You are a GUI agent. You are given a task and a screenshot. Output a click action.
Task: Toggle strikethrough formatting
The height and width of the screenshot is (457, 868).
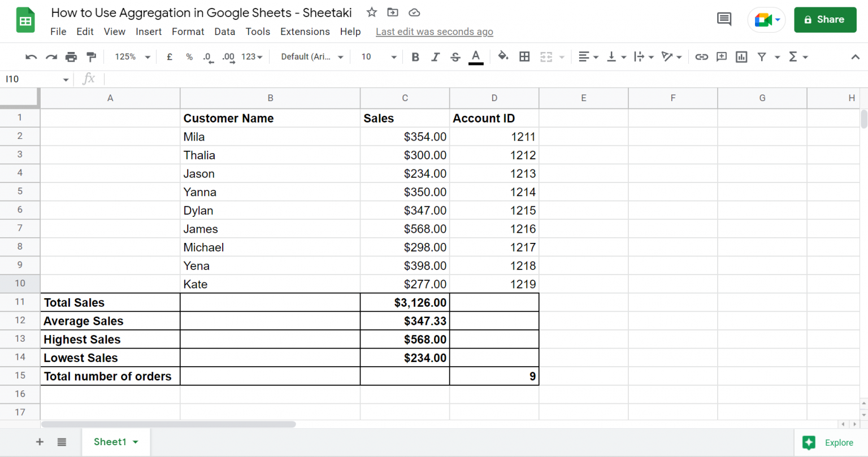click(455, 56)
